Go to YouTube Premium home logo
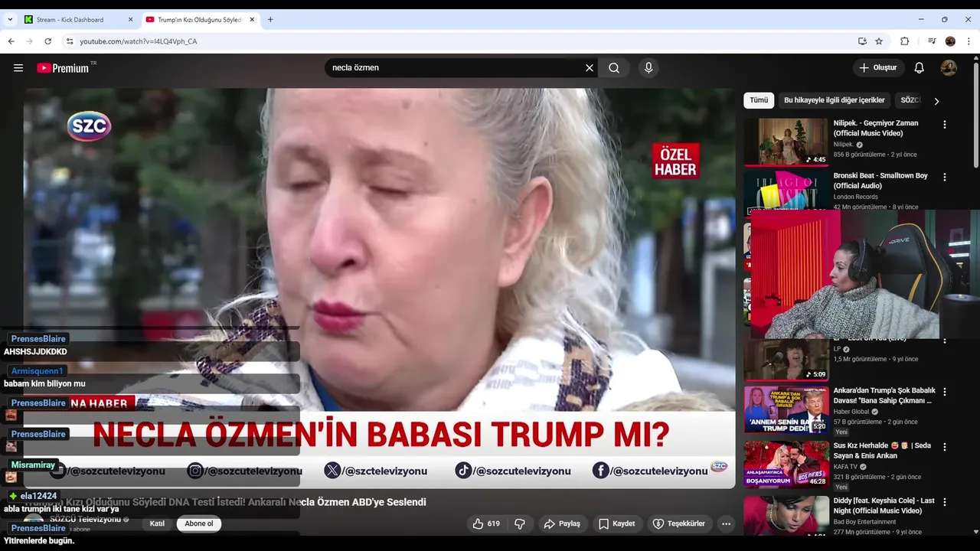Viewport: 980px width, 551px height. (64, 68)
